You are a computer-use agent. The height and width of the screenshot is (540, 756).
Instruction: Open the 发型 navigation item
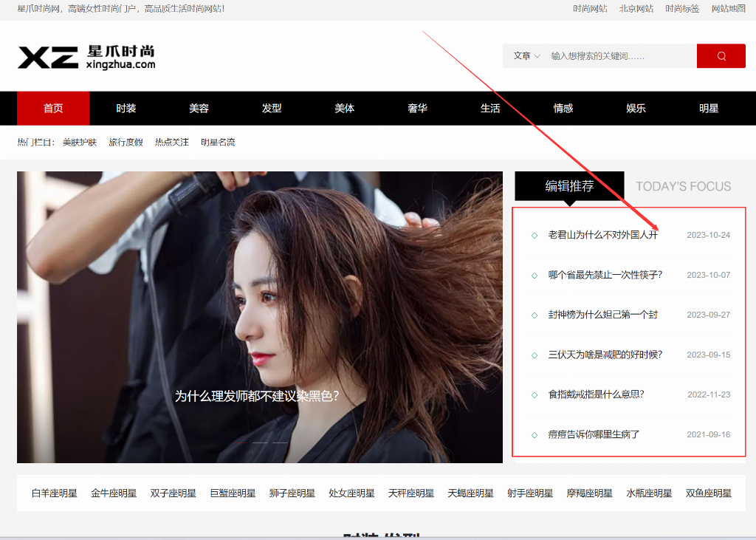coord(272,108)
